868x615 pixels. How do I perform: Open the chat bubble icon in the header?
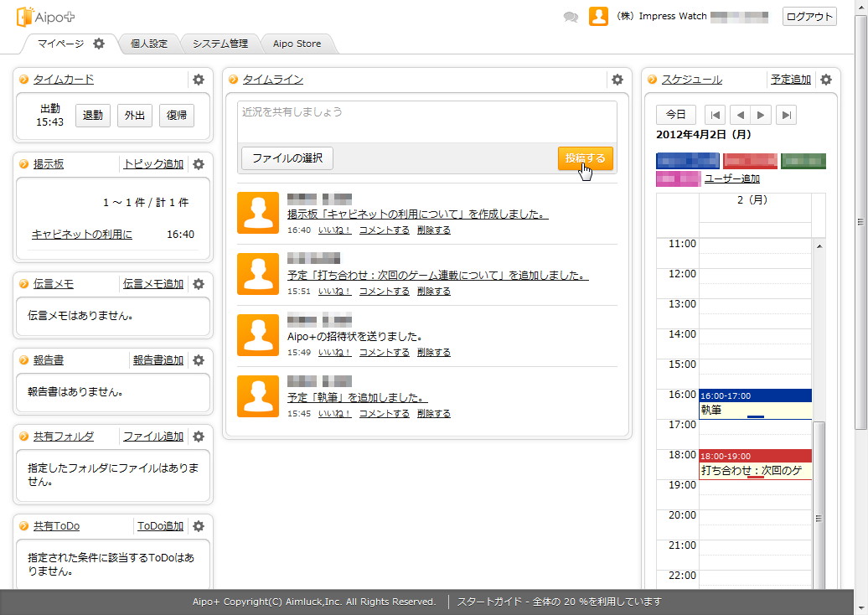(571, 16)
